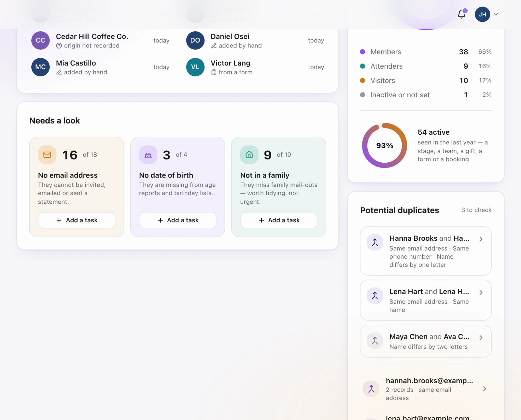Open Daniel Osei record name
The height and width of the screenshot is (420, 521).
click(230, 36)
